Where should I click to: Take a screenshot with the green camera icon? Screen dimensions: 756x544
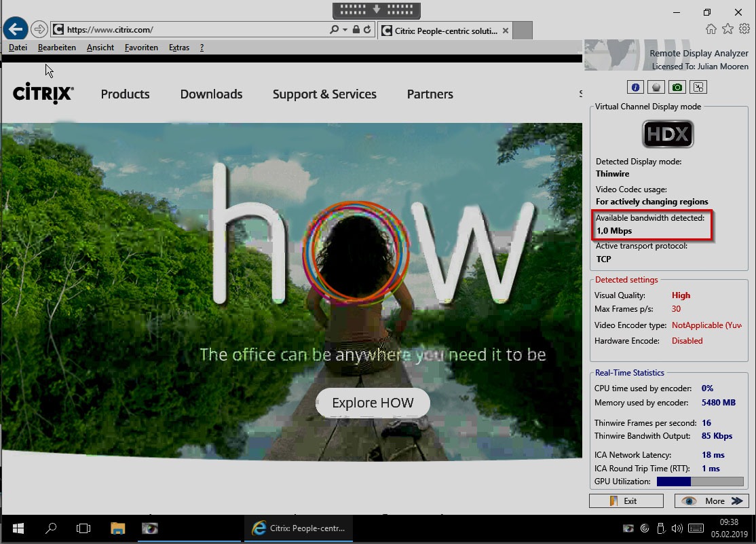tap(677, 88)
